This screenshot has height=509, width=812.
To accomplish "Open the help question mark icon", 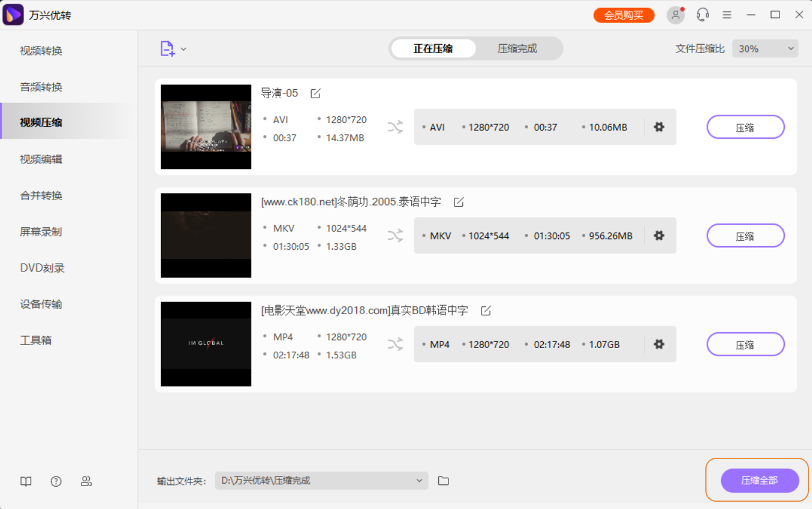I will [x=56, y=481].
